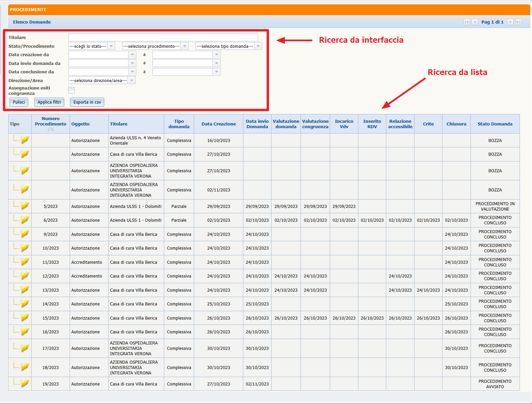Click into the Titolare text field

point(163,37)
